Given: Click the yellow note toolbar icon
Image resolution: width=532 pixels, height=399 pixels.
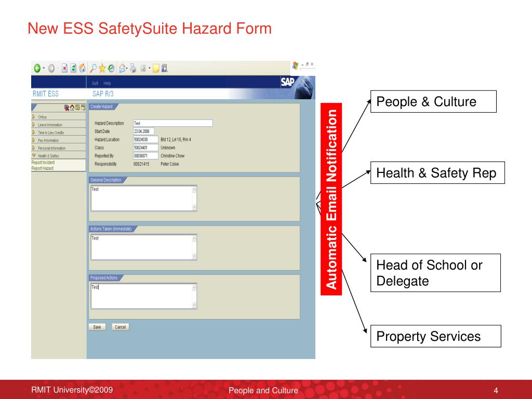Looking at the screenshot, I should 156,69.
